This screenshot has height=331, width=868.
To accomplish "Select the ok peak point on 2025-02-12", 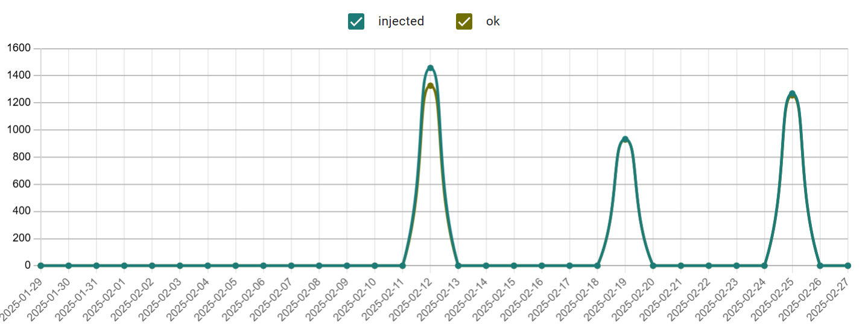I will [x=430, y=86].
